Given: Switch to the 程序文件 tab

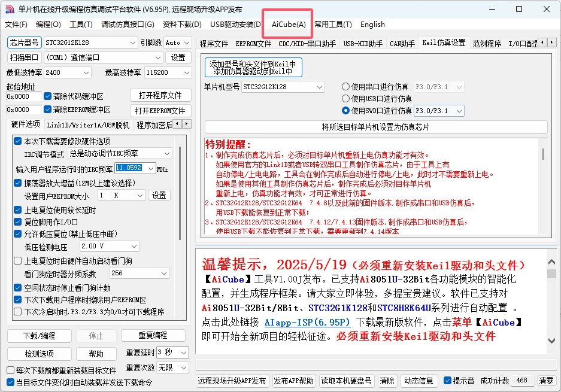Looking at the screenshot, I should click(214, 44).
